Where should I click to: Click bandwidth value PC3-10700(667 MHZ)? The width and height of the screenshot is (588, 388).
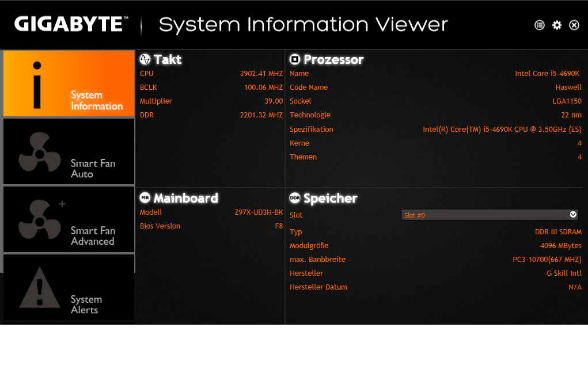coord(547,260)
